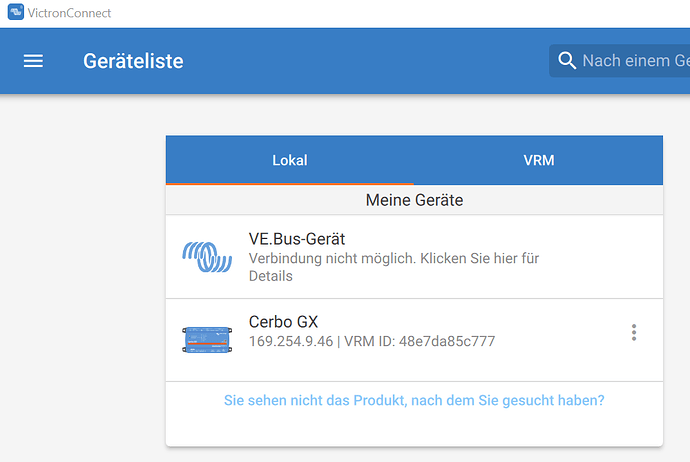The image size is (690, 462).
Task: Click the 'Meine Geräte' section header
Action: pos(414,200)
